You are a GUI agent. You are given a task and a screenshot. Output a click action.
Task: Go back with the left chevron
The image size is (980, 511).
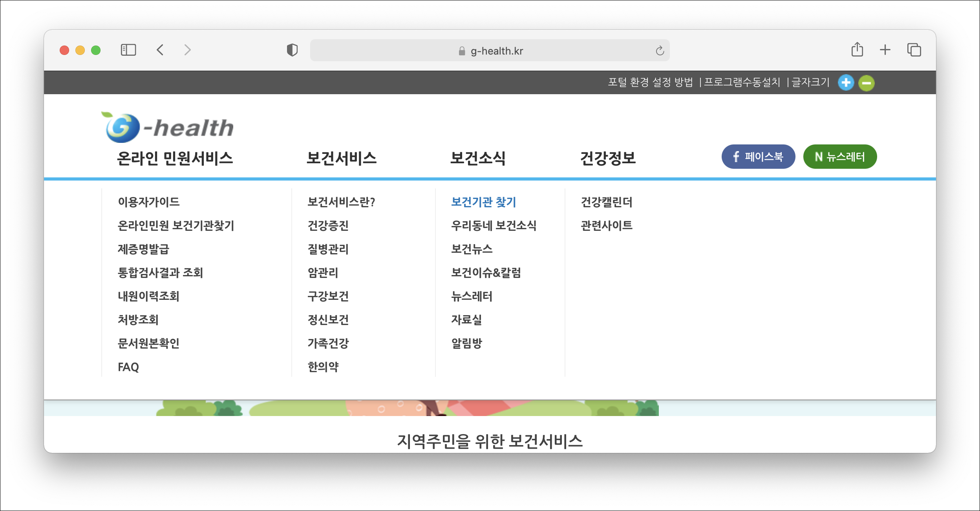160,50
